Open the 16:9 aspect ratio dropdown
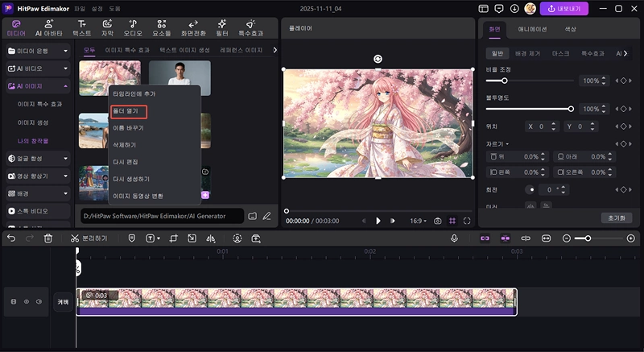The height and width of the screenshot is (352, 644). pyautogui.click(x=419, y=221)
